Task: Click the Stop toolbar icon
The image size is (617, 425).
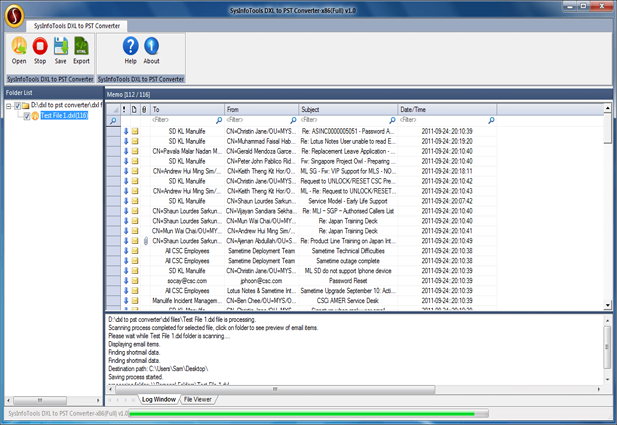Action: pos(40,50)
